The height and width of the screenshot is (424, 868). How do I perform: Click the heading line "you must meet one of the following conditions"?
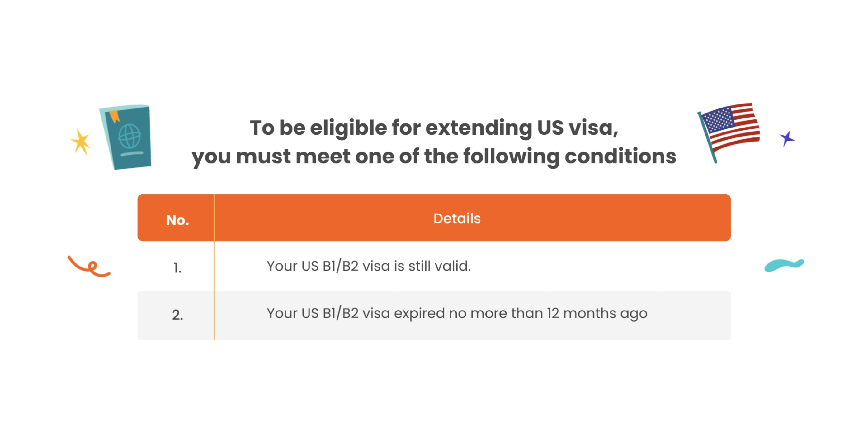434,157
